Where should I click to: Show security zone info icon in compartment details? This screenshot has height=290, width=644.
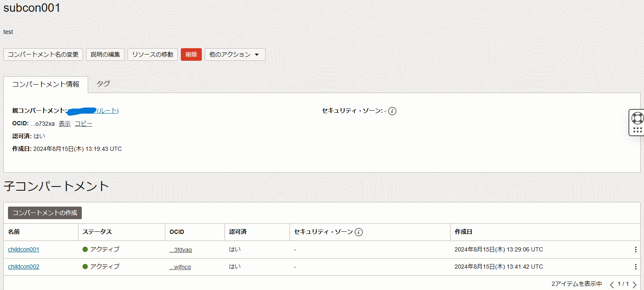(x=392, y=111)
